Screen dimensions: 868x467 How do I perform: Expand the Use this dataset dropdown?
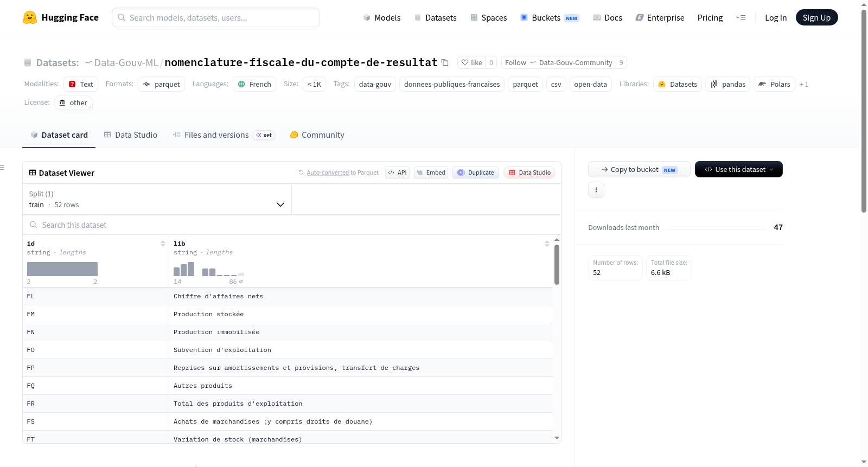pos(739,169)
